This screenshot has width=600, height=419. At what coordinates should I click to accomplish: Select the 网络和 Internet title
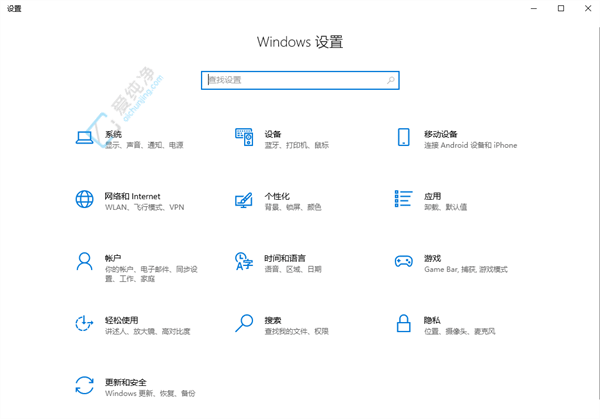point(132,196)
